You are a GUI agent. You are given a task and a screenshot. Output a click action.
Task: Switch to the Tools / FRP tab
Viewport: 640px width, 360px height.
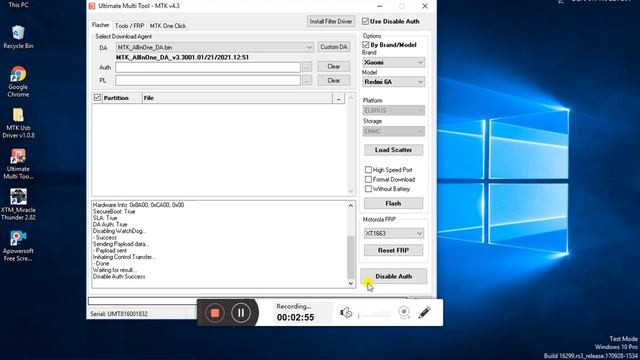coord(129,26)
